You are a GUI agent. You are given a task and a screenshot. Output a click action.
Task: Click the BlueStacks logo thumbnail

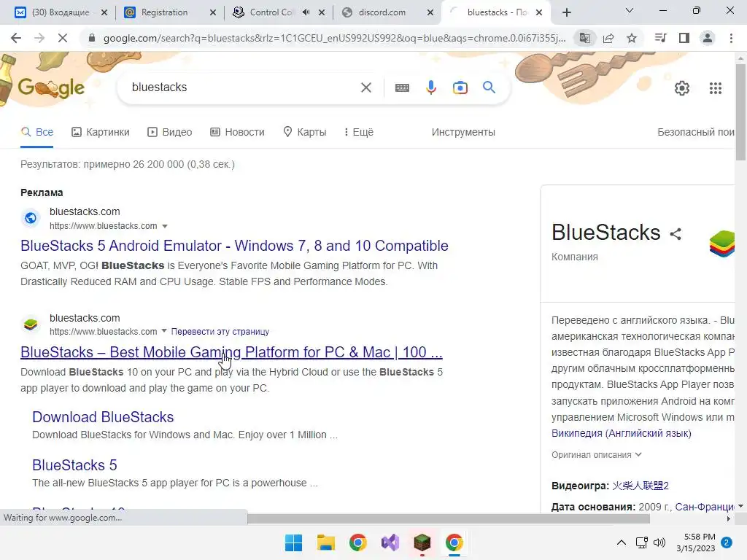(x=721, y=244)
